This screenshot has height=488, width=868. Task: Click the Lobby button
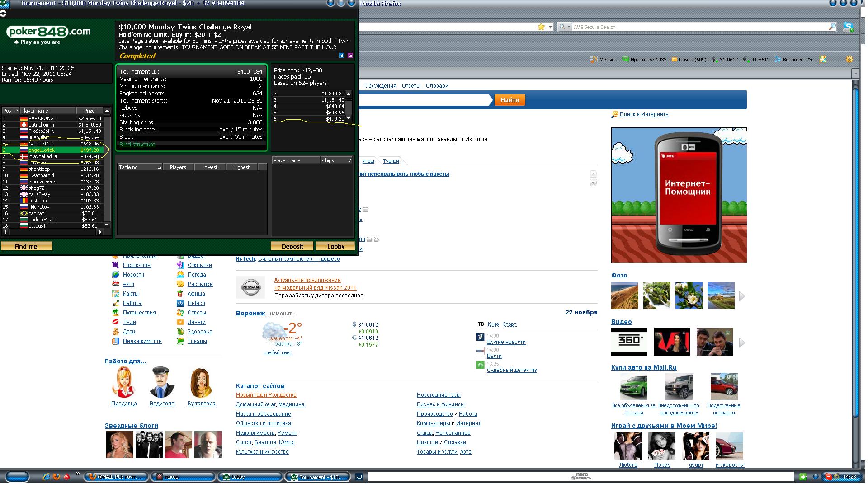click(x=335, y=246)
